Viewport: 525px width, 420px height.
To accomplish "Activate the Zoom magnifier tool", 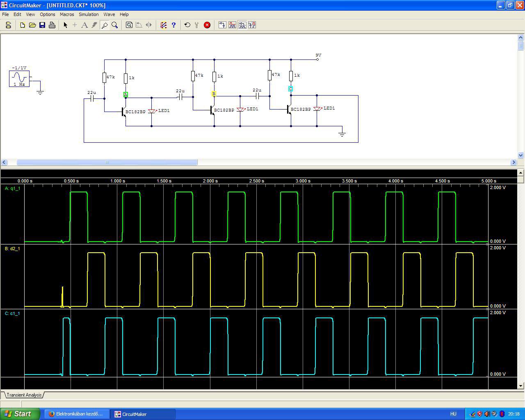I will coord(115,25).
